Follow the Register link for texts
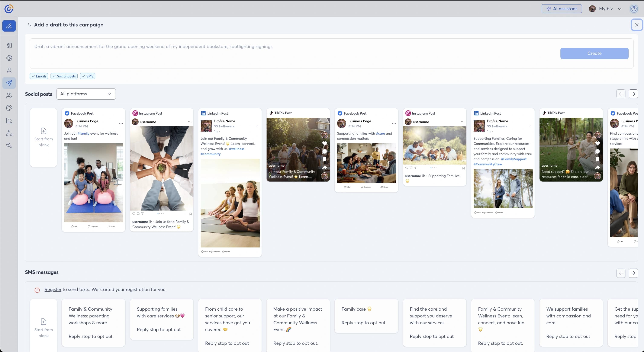 tap(53, 289)
